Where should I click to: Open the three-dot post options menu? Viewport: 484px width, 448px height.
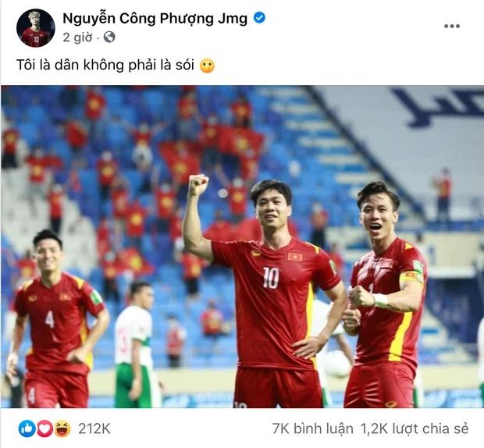(x=452, y=27)
